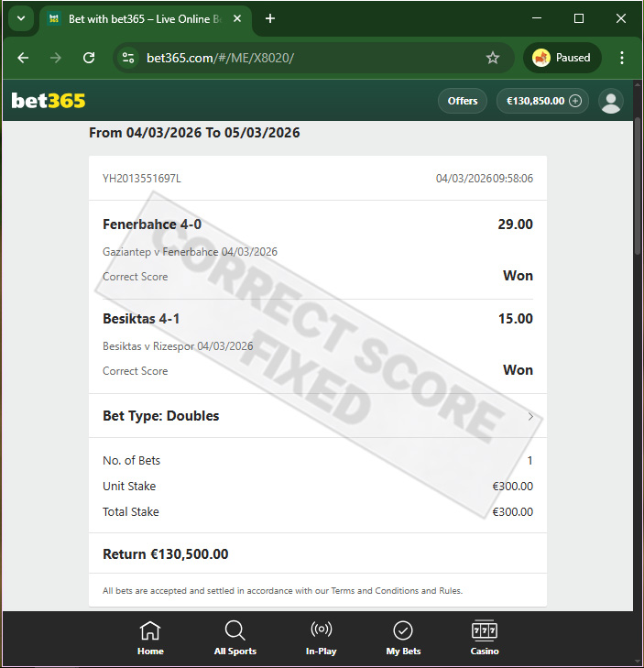The height and width of the screenshot is (668, 644).
Task: Reload the bet365 page
Action: (89, 58)
